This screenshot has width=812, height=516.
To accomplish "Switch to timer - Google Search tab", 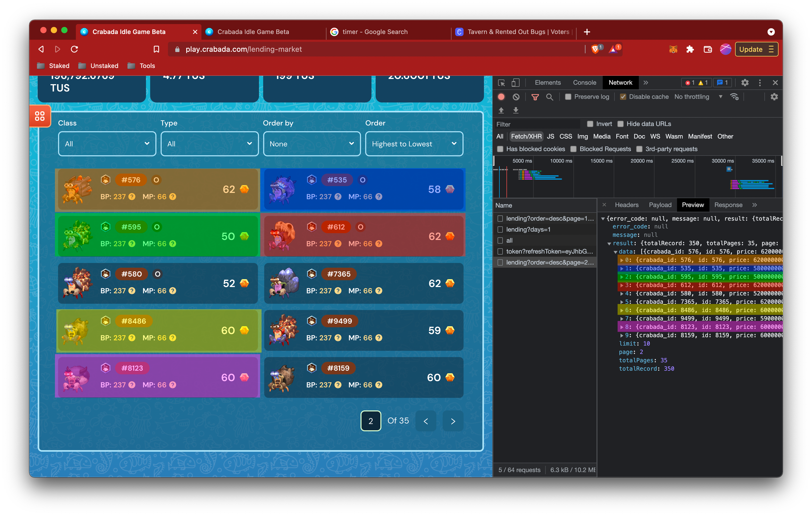I will [388, 32].
